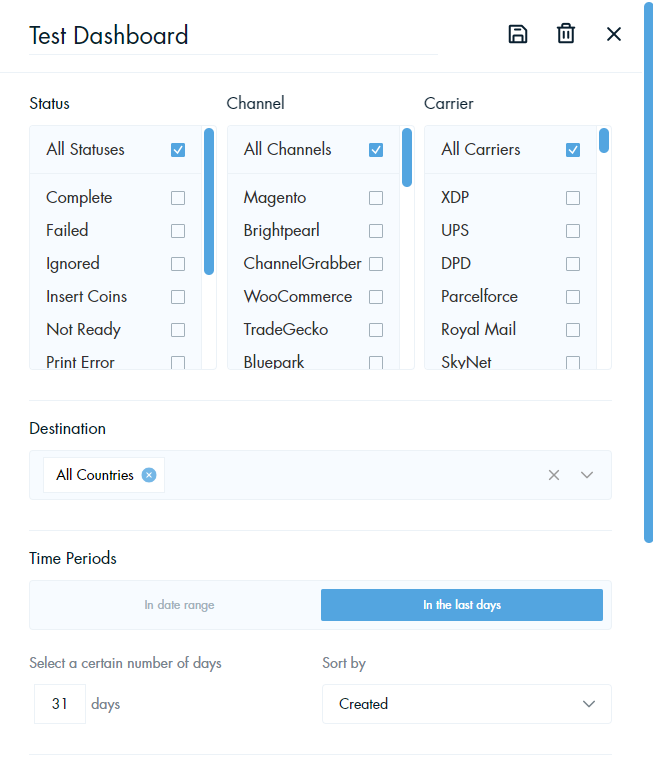
Task: Tick the Failed status checkbox
Action: [x=178, y=231]
